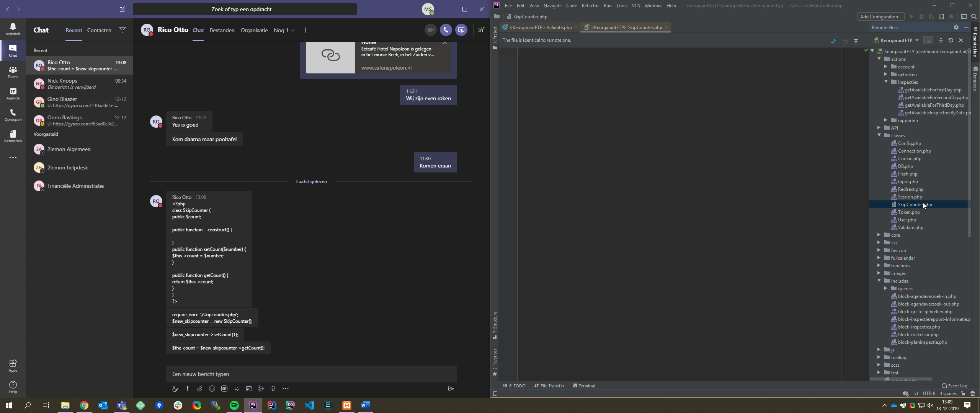
Task: Expand the core folder
Action: tap(879, 235)
